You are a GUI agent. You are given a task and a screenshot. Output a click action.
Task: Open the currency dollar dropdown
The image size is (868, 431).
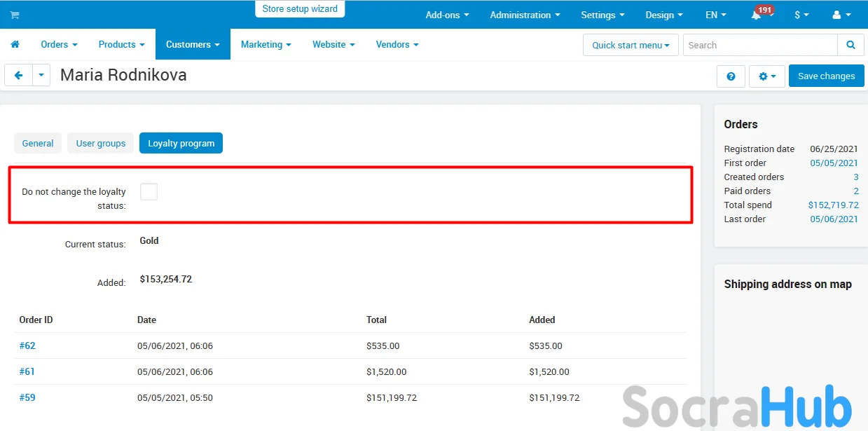[x=801, y=15]
